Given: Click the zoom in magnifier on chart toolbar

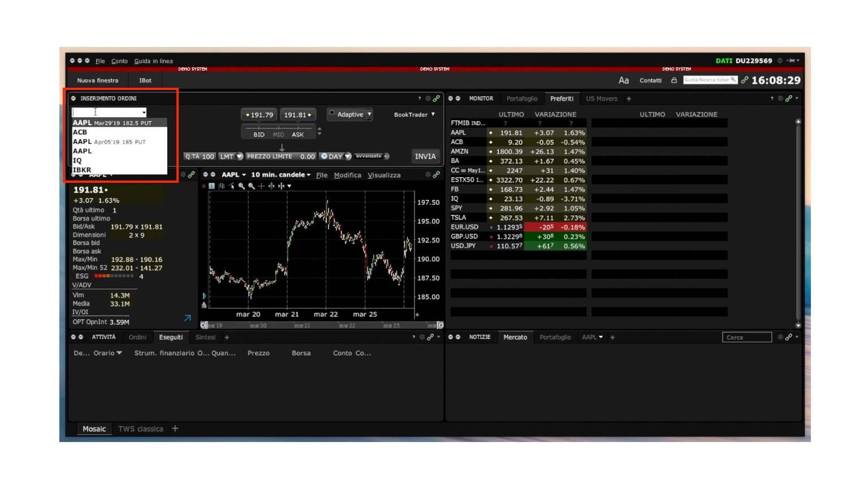Looking at the screenshot, I should pyautogui.click(x=241, y=186).
